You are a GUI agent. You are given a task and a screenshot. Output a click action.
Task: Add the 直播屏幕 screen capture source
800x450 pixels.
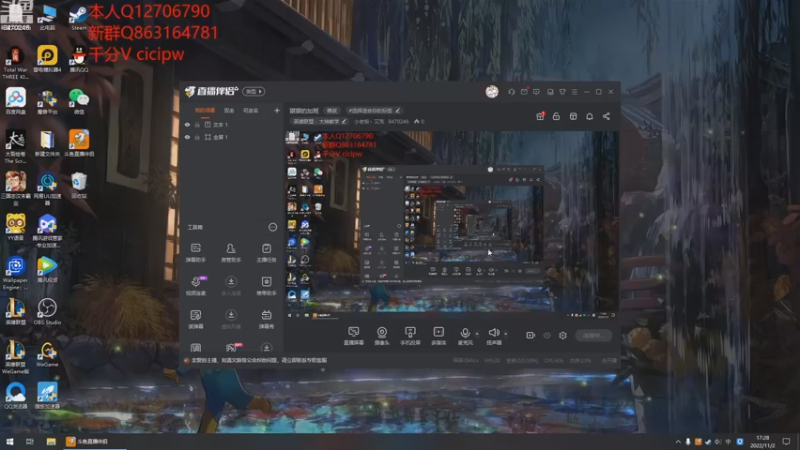click(x=354, y=336)
